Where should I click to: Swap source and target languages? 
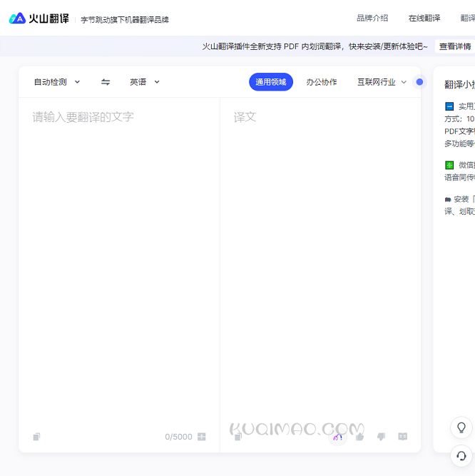106,82
